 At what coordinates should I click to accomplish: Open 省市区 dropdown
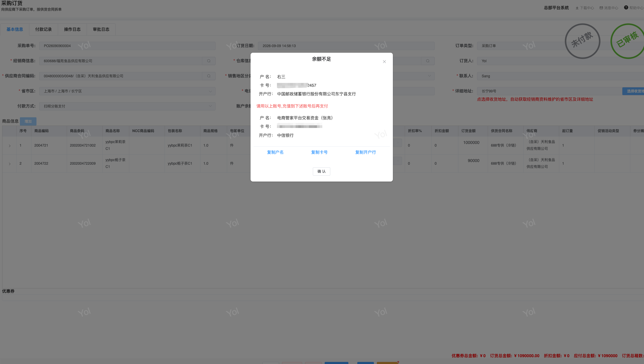point(127,91)
